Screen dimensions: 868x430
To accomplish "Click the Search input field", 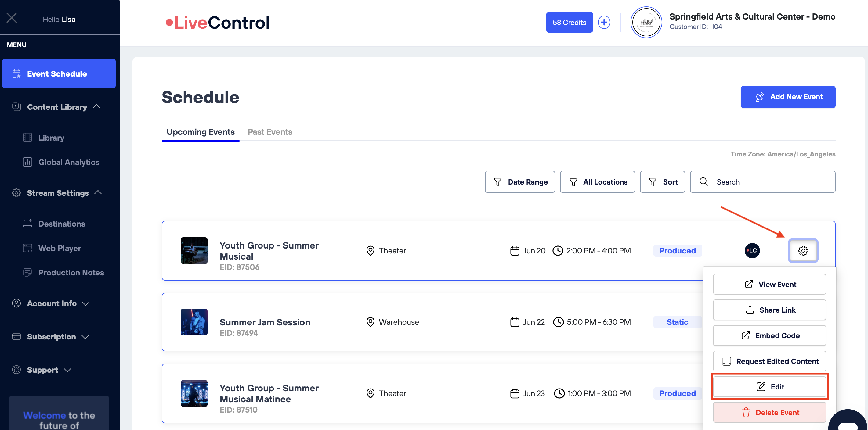I will 768,182.
